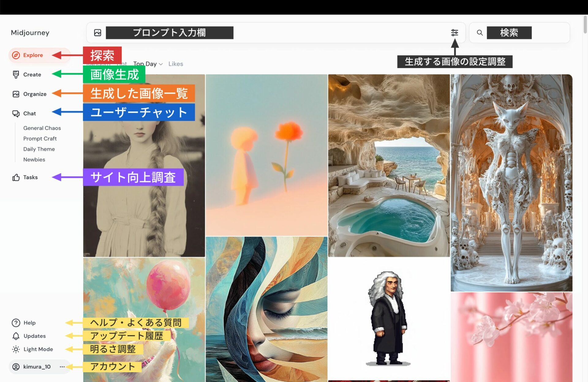Screen dimensions: 588x382
Task: Click the image attachment icon in prompt bar
Action: point(97,32)
